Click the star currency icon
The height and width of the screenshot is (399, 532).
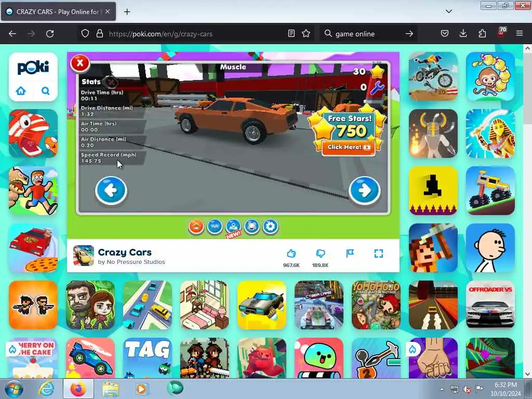[x=377, y=71]
